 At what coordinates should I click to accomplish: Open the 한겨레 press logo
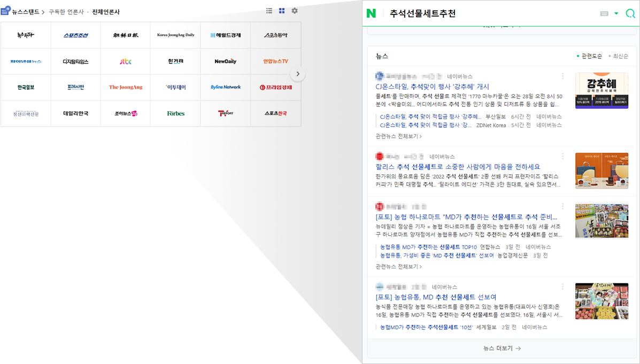pyautogui.click(x=175, y=61)
